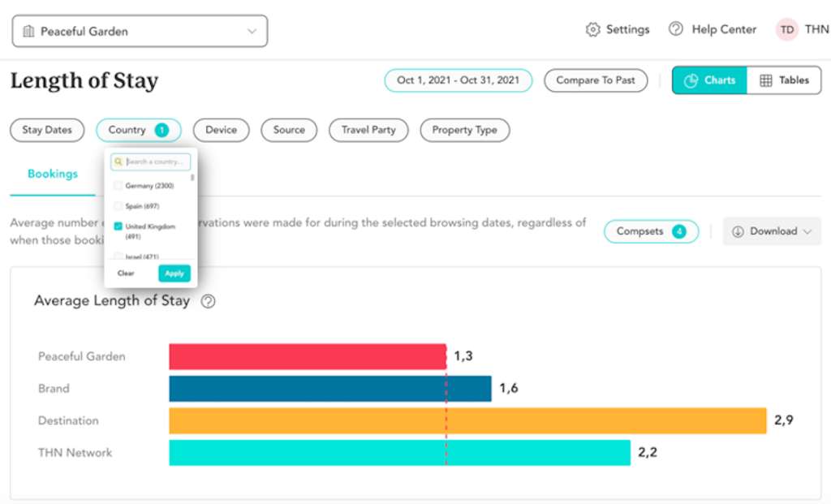Open Settings via the gear icon

(x=592, y=28)
